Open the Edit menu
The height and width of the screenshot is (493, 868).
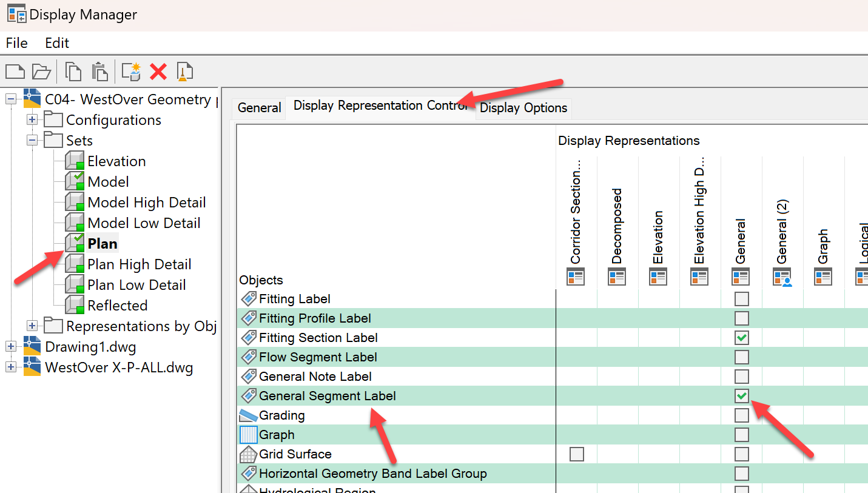click(56, 42)
